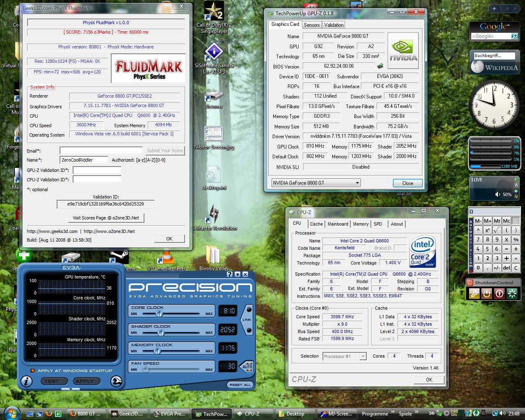Click the CPU-Z Validation ID field
Viewport: 525px width, 420px height.
tap(97, 179)
